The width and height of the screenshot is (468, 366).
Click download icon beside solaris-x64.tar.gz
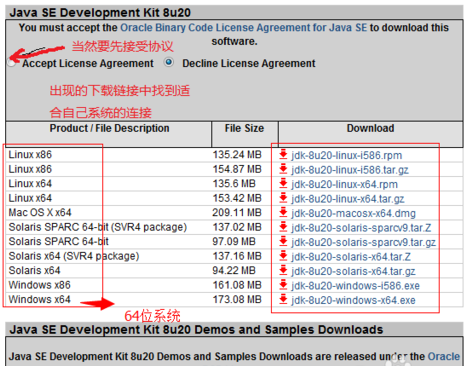click(x=283, y=270)
